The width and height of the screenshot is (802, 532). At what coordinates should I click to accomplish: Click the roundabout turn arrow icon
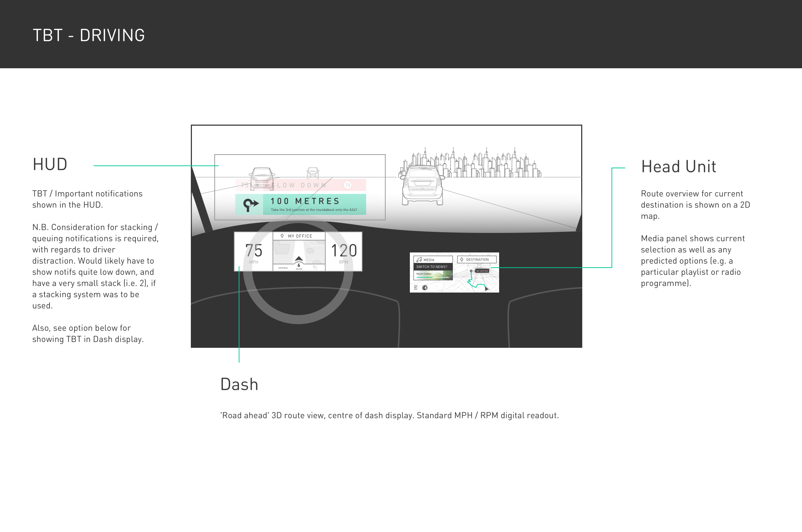[250, 204]
